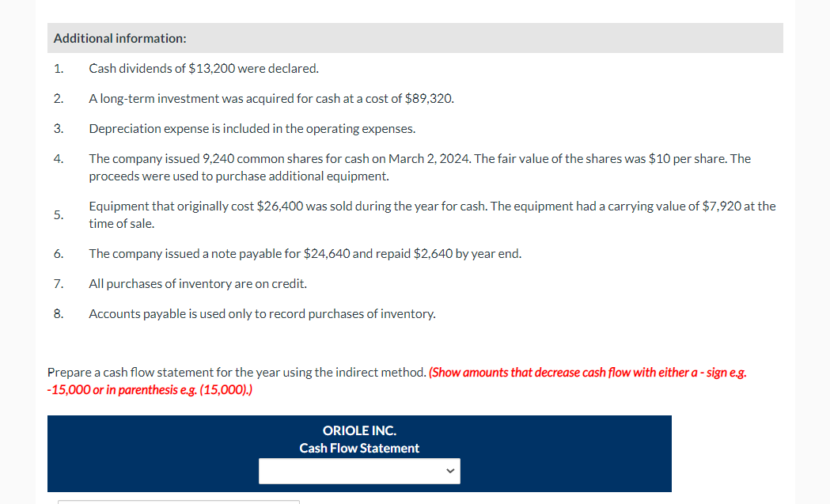Click item 1 about cash dividends declared
This screenshot has height=504, width=830.
point(203,68)
